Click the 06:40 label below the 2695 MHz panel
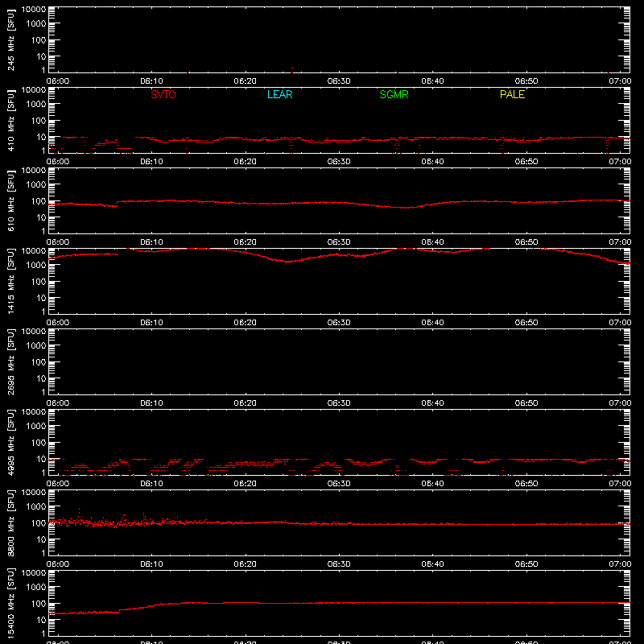Image resolution: width=644 pixels, height=644 pixels. tap(432, 403)
